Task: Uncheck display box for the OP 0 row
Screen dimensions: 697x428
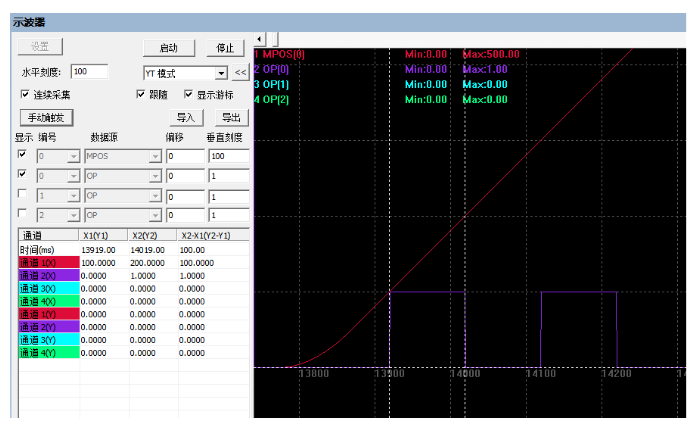Action: click(22, 174)
